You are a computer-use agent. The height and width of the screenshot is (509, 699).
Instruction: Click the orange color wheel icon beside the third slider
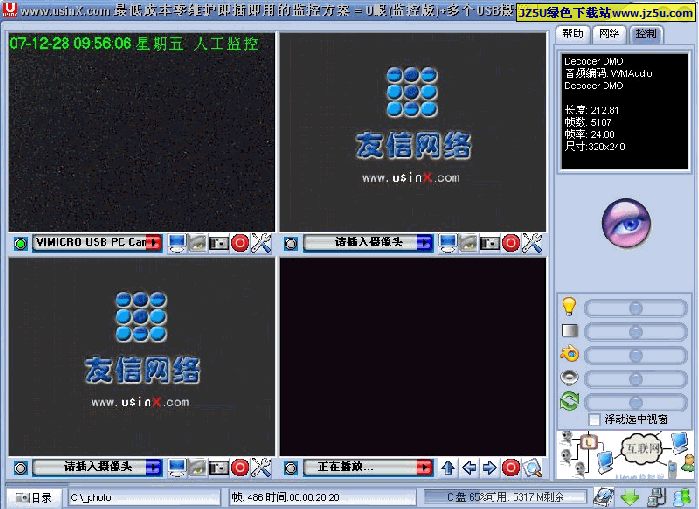click(x=570, y=354)
